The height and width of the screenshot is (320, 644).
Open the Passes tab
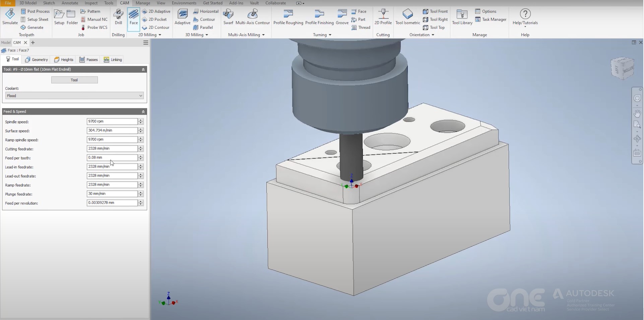(x=88, y=60)
